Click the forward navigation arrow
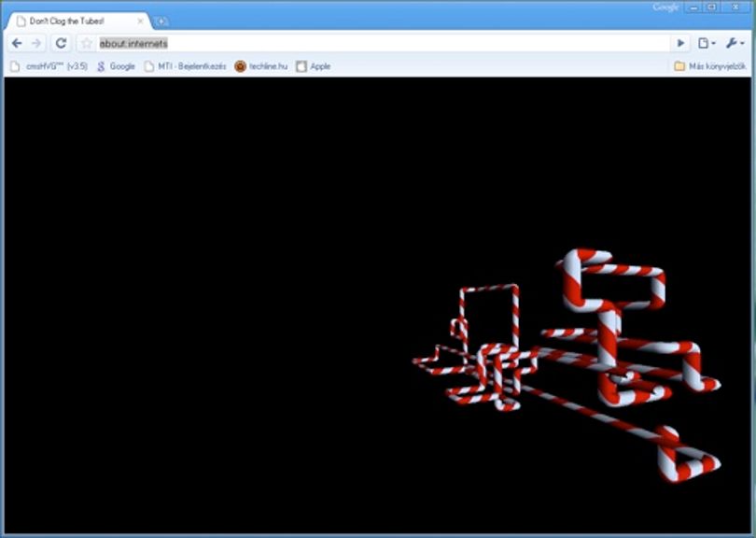This screenshot has height=538, width=756. pos(36,43)
